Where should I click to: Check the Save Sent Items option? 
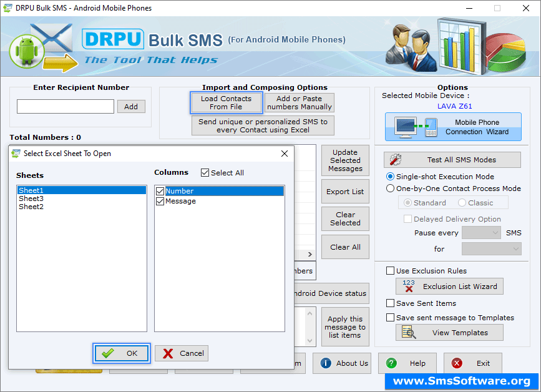[390, 303]
